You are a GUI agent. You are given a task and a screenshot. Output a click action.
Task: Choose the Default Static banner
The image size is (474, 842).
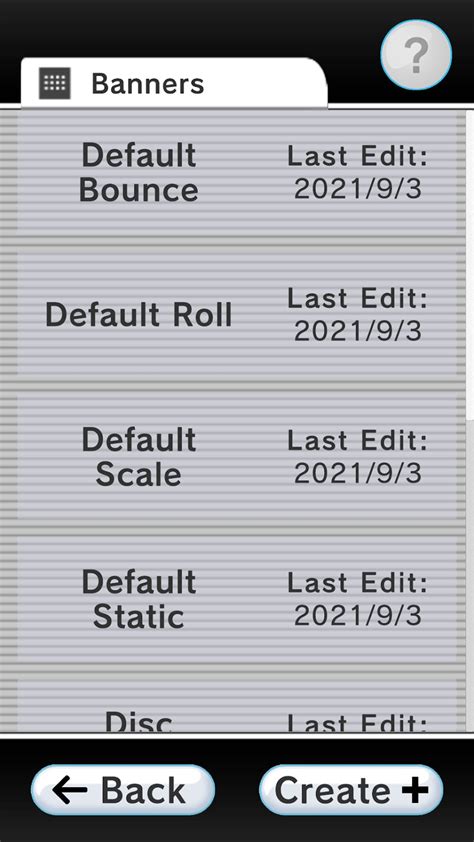pos(233,599)
